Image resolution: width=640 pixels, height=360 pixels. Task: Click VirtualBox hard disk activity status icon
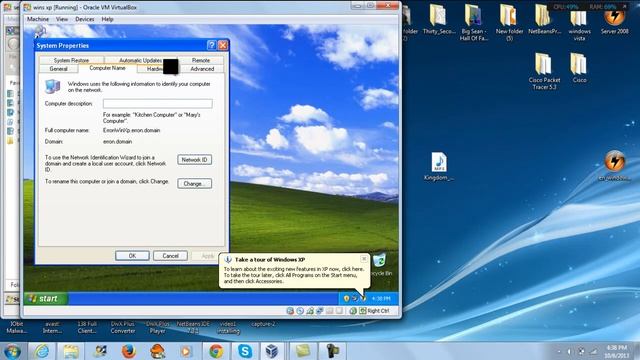[x=290, y=311]
